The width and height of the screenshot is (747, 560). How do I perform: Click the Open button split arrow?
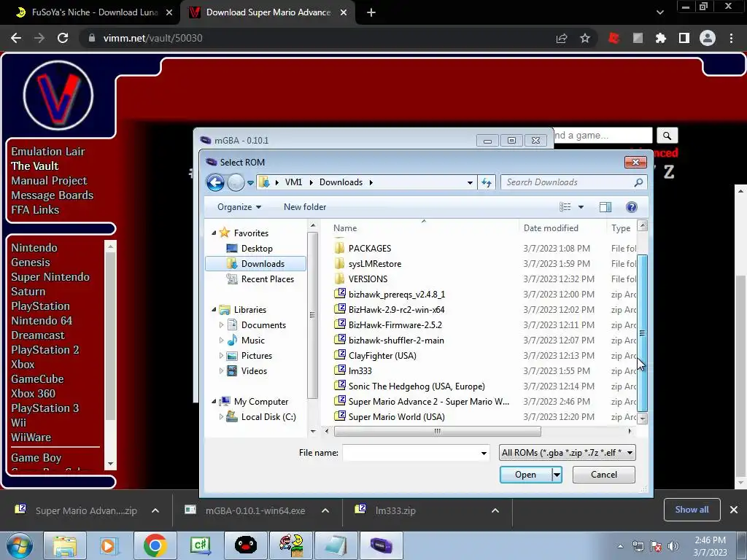click(557, 475)
